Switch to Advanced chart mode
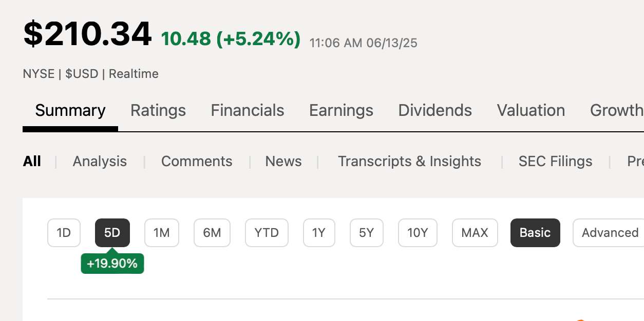The height and width of the screenshot is (321, 644). 609,233
